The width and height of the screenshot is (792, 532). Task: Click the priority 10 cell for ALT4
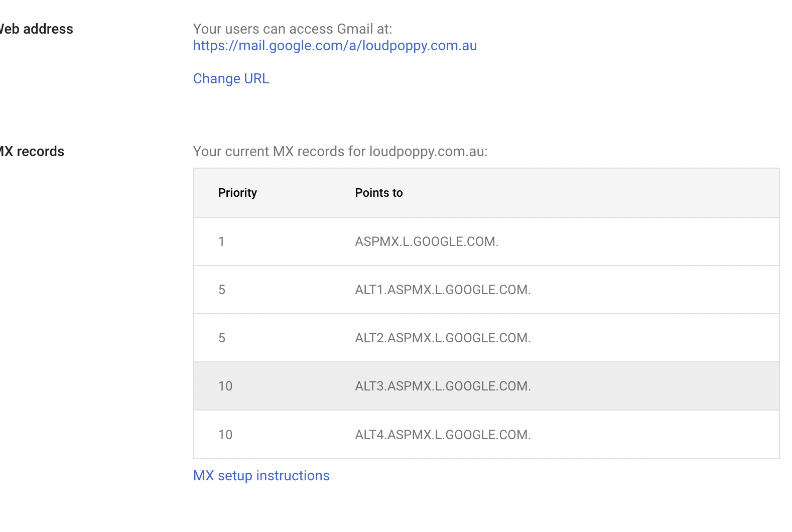(x=225, y=435)
